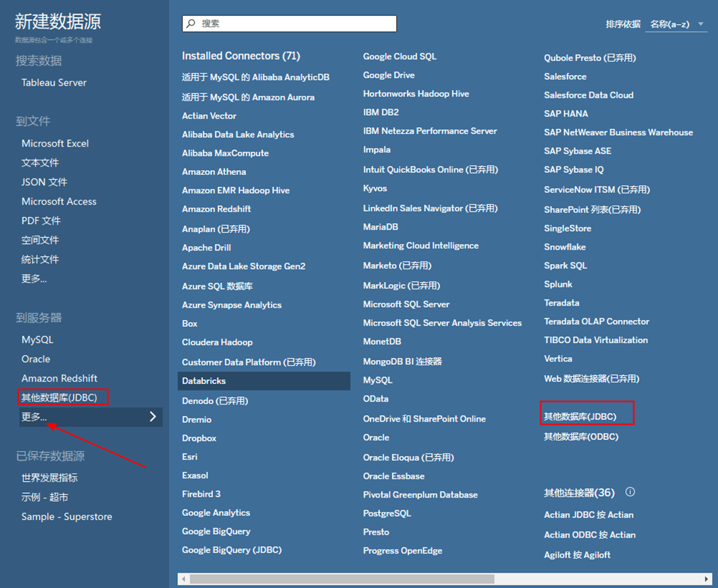Choose Microsoft Excel file connection
Viewport: 718px width, 588px height.
[55, 143]
